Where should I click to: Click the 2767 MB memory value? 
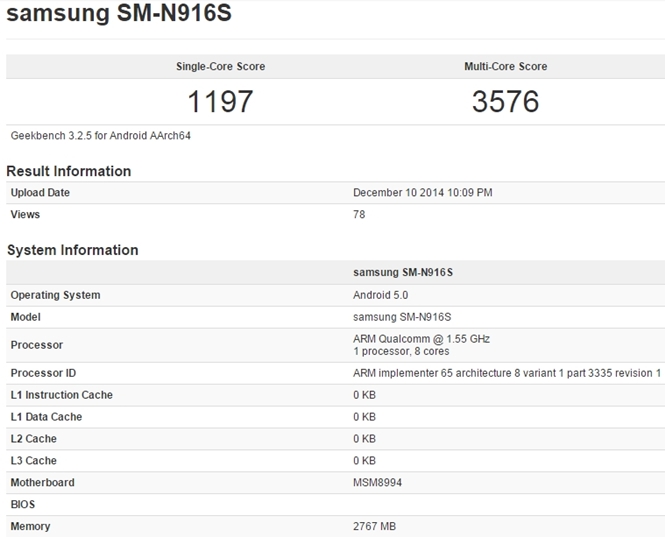point(376,526)
